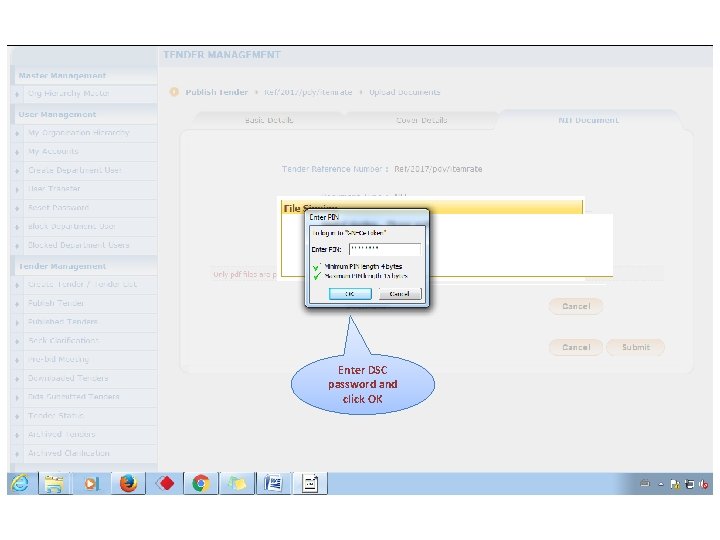720x540 pixels.
Task: Click the action center flag tray icon
Action: [x=675, y=484]
